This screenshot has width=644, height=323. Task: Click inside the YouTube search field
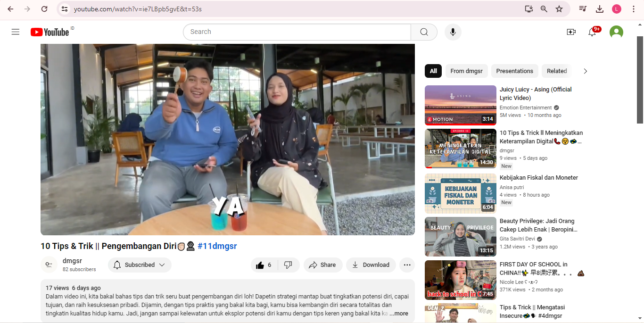coord(297,32)
